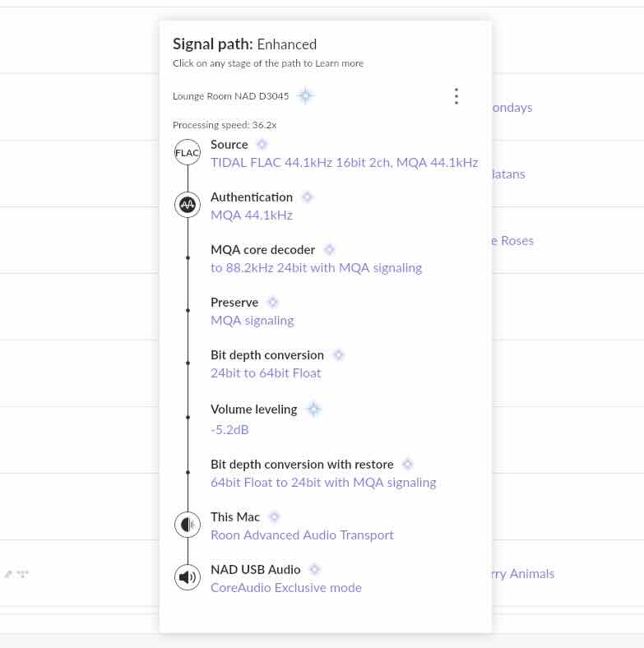The image size is (644, 648).
Task: Click CoreAudio Exclusive mode link
Action: [286, 588]
